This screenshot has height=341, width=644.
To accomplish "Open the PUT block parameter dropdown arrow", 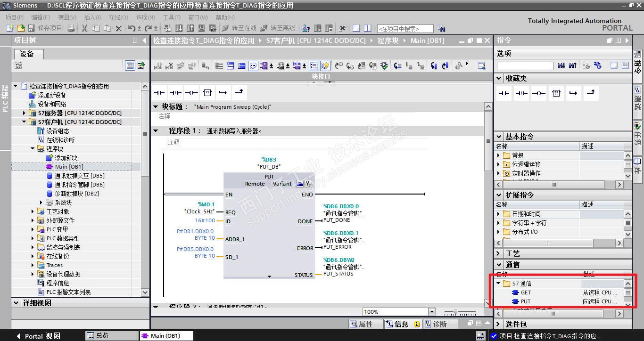I will [x=269, y=276].
